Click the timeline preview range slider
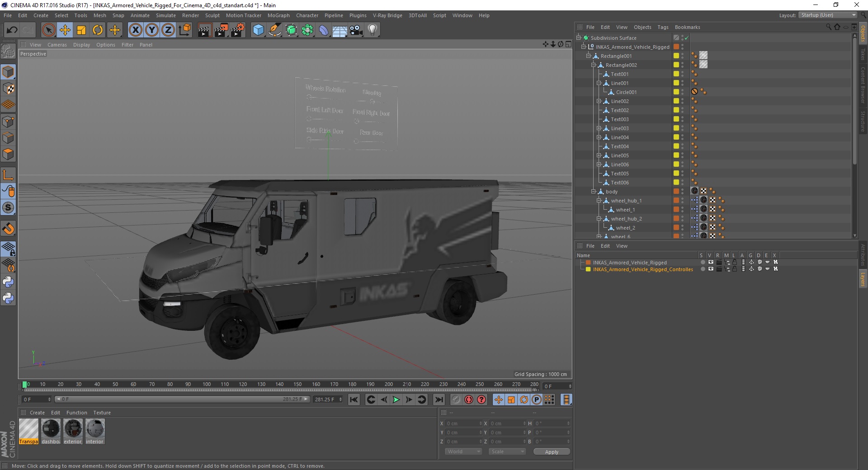 pos(182,399)
